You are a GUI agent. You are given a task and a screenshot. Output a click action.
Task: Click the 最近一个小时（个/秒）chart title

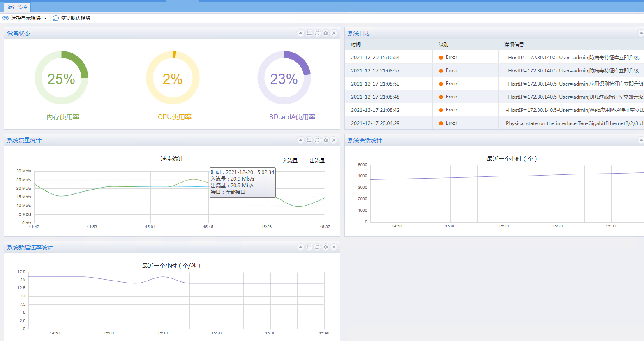pyautogui.click(x=171, y=266)
